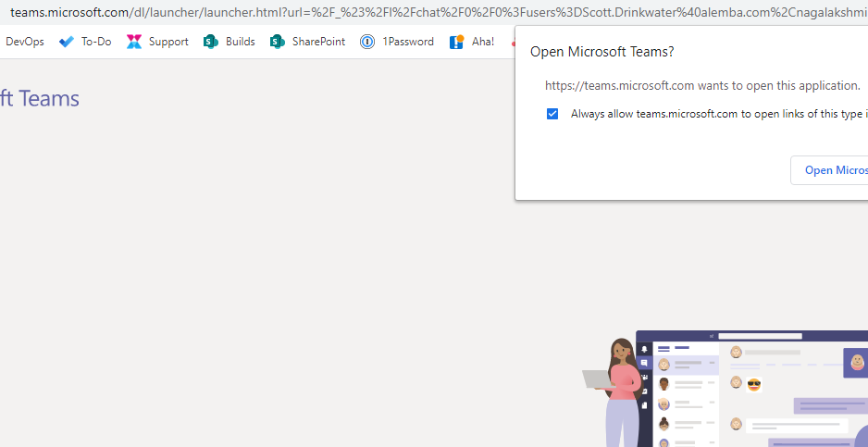Open the To-Do bookmark
Screen dimensions: 868x447
click(85, 42)
